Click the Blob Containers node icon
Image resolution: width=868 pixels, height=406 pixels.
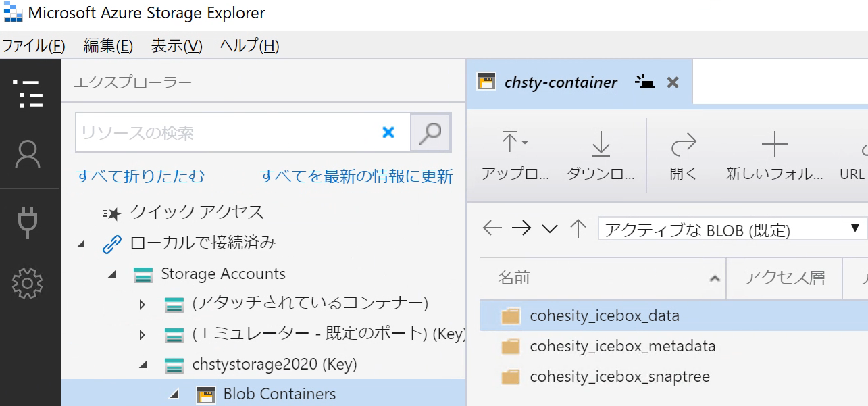(x=205, y=395)
